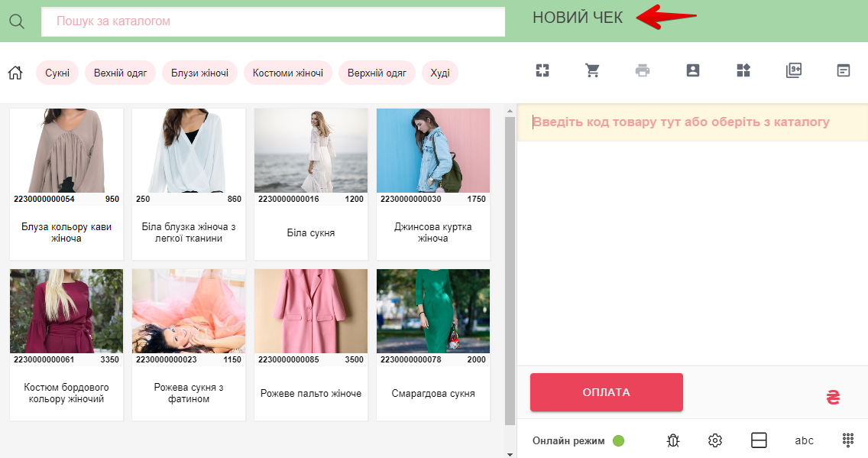Toggle the abc text keyboard
The image size is (868, 458).
pos(804,440)
